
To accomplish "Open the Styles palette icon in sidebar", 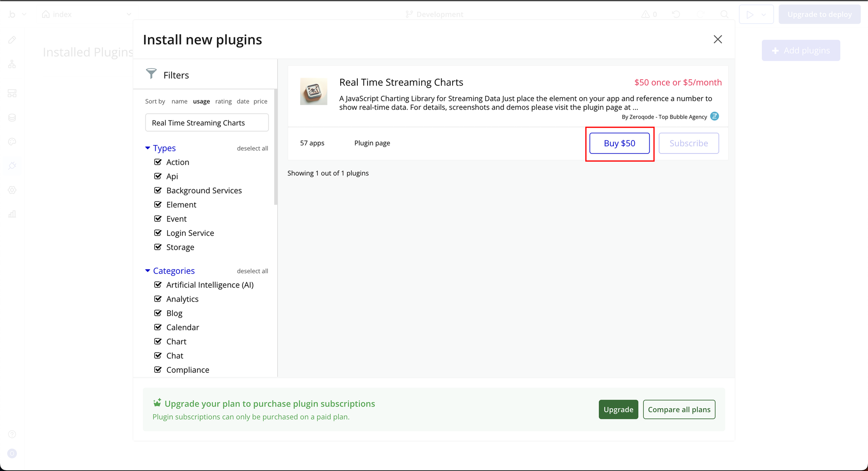I will click(12, 142).
